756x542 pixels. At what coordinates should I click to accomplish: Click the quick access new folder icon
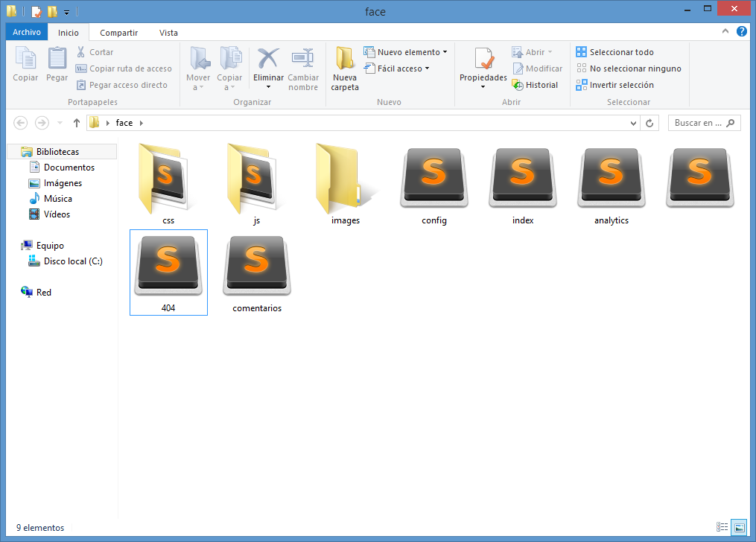(52, 11)
